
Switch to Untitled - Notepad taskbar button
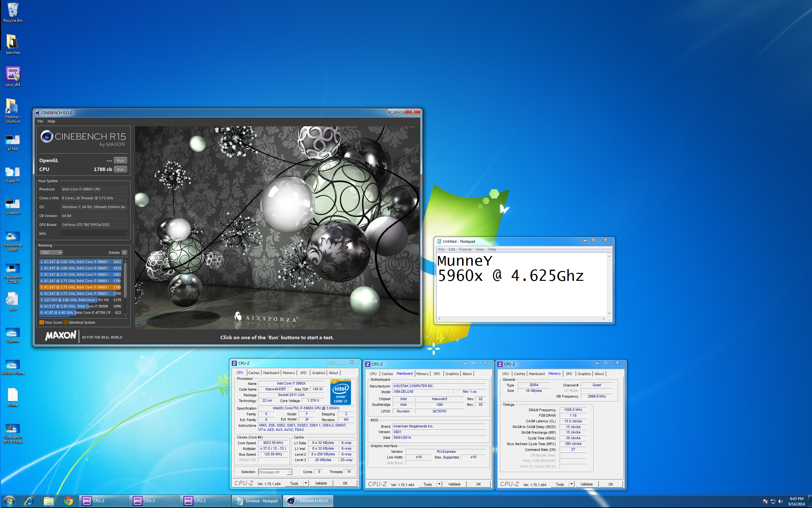[x=257, y=501]
